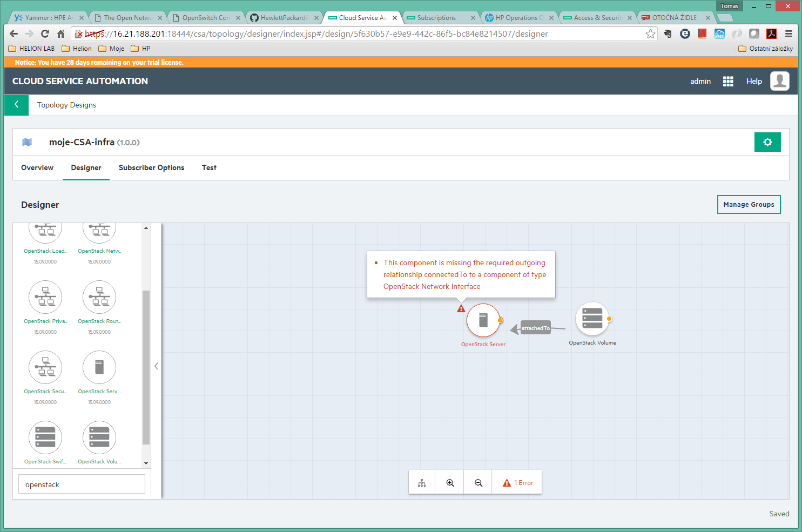Select the OpenStack Load Balancer palette component
Screen dimensions: 802x532
45,232
